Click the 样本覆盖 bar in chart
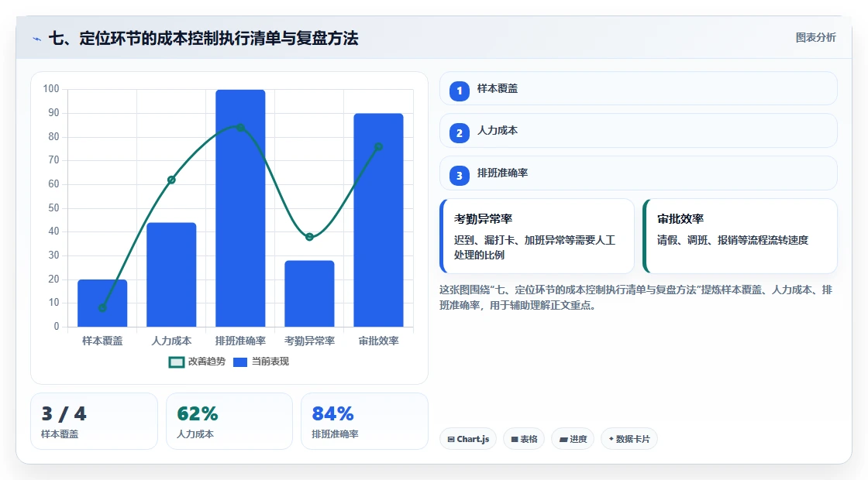Image resolution: width=868 pixels, height=480 pixels. [102, 303]
